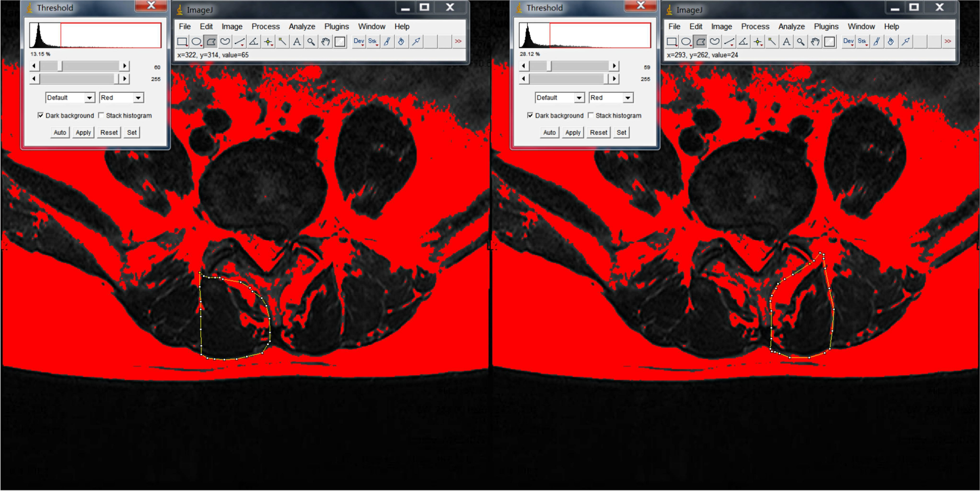The width and height of the screenshot is (980, 491).
Task: Click right arrow of minimum slider, left Threshold
Action: point(125,66)
